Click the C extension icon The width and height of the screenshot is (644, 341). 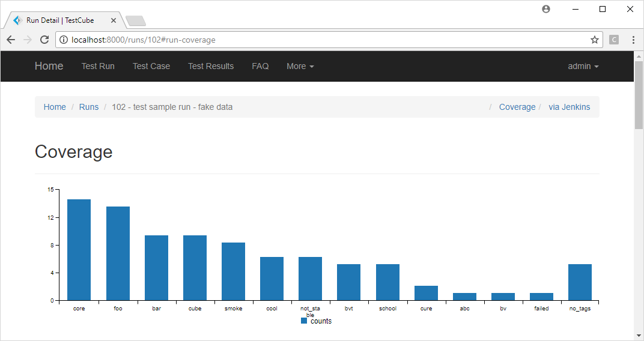tap(614, 40)
